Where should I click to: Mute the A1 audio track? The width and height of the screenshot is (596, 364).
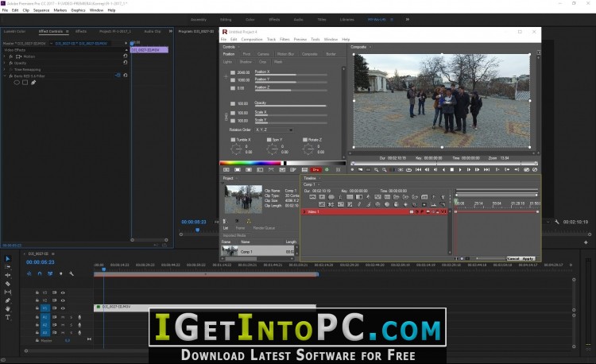(x=63, y=317)
